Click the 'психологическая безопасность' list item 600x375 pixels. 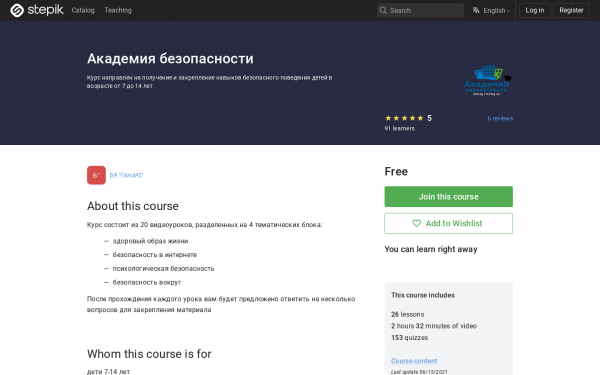coord(163,269)
